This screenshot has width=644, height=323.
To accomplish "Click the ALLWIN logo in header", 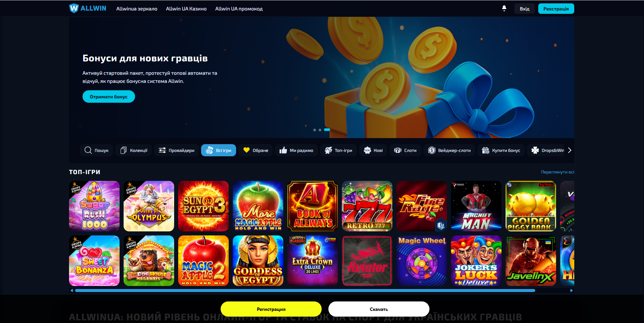I will tap(88, 8).
